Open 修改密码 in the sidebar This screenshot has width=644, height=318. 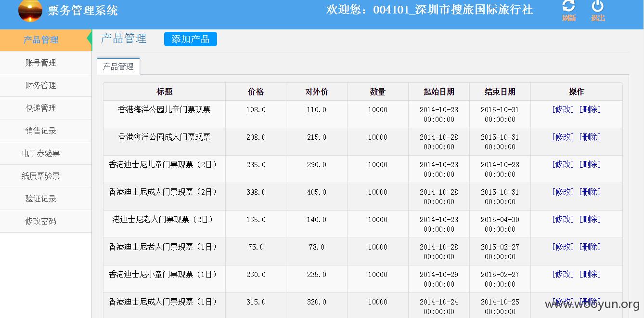pos(46,221)
